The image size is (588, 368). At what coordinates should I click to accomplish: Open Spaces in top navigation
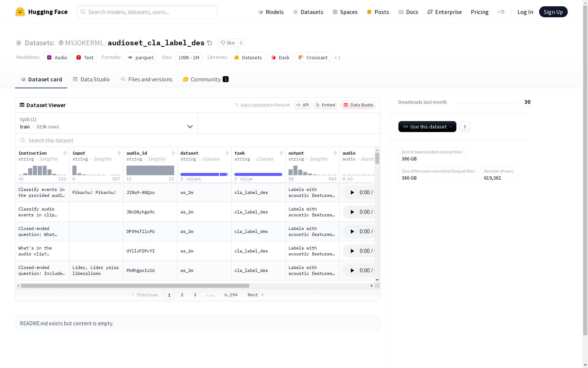coord(345,12)
